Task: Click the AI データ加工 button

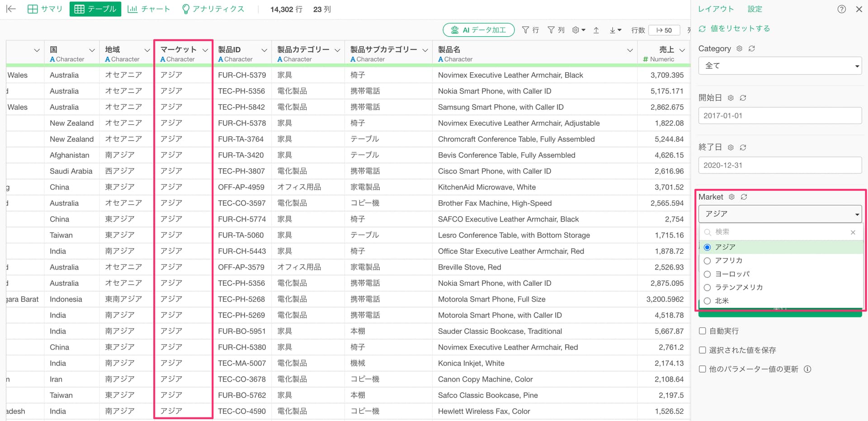Action: pyautogui.click(x=478, y=30)
